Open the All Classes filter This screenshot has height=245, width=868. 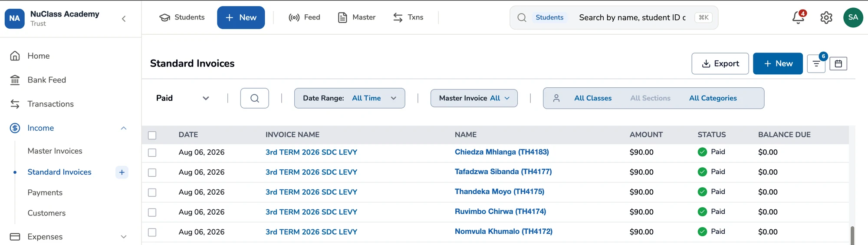593,98
